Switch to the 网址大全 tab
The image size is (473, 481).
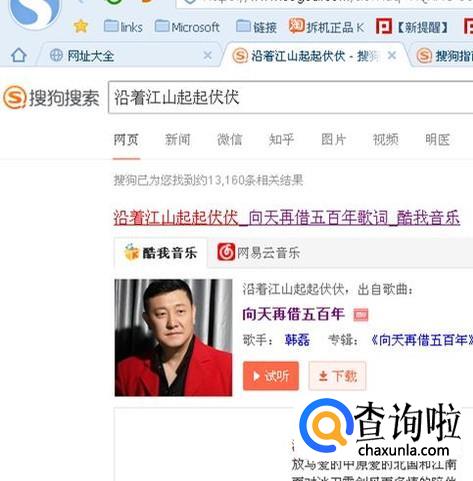[x=127, y=55]
